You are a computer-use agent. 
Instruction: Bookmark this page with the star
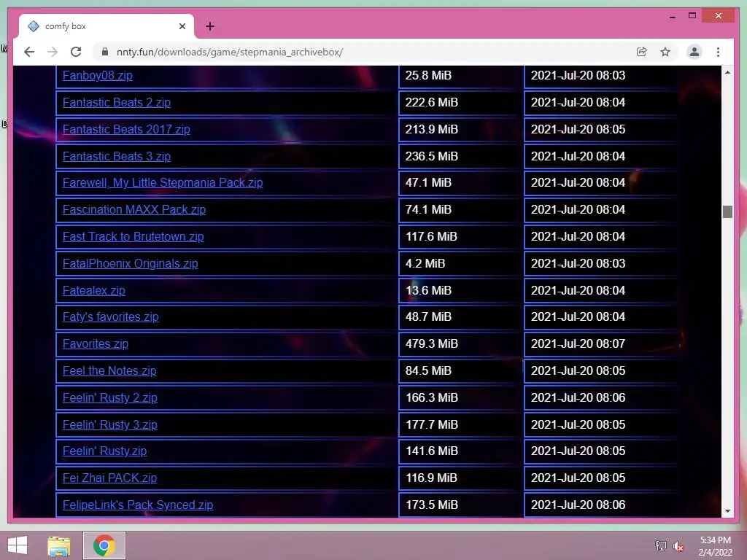click(x=665, y=52)
